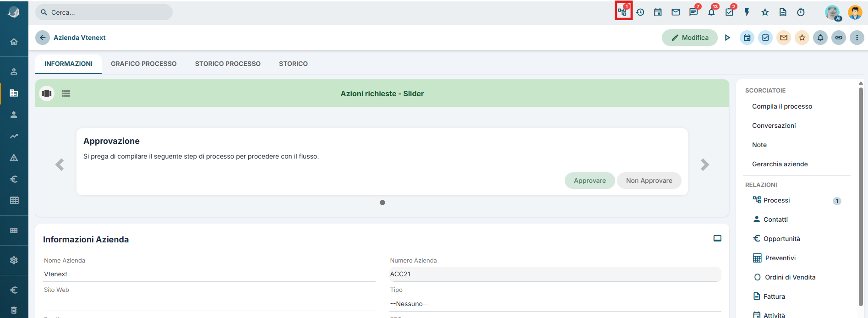Click the stopwatch timer icon
868x318 pixels.
coord(801,12)
